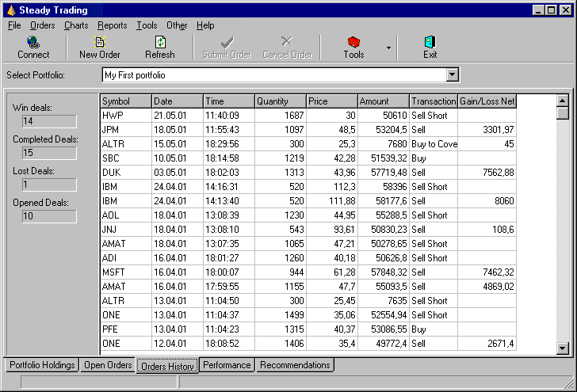Select the ADI symbol cell
Image resolution: width=577 pixels, height=392 pixels.
(126, 258)
